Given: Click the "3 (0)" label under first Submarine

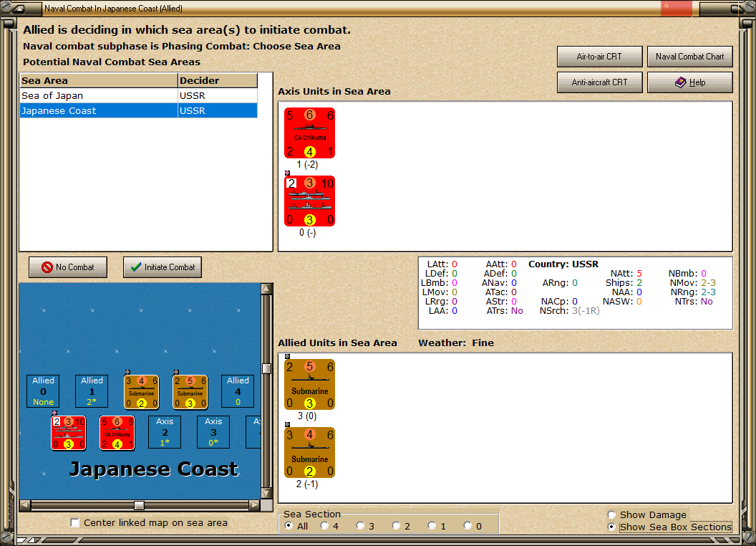Looking at the screenshot, I should click(x=307, y=416).
